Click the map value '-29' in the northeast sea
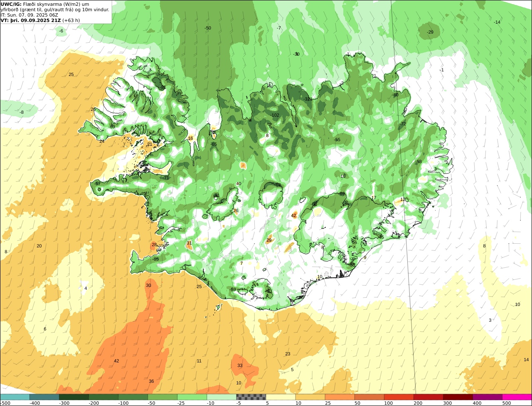The width and height of the screenshot is (532, 406). [430, 32]
